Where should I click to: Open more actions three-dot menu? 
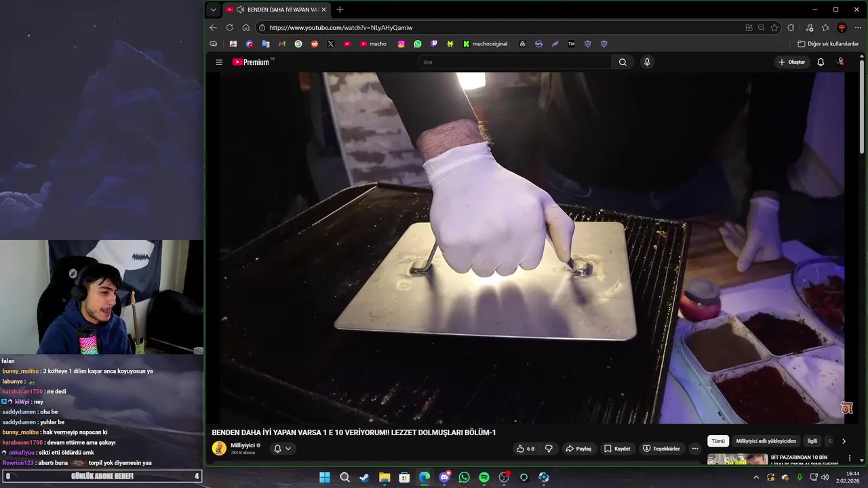click(x=694, y=449)
